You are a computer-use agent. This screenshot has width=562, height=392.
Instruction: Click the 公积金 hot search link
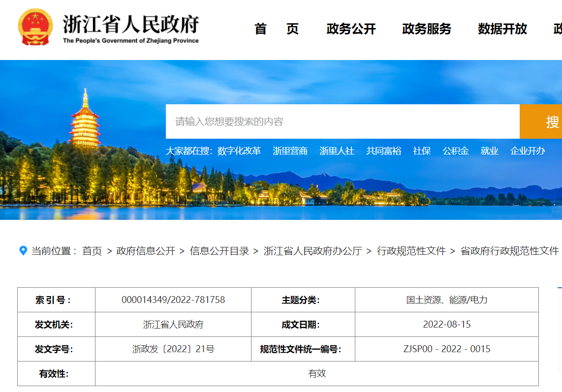point(456,151)
